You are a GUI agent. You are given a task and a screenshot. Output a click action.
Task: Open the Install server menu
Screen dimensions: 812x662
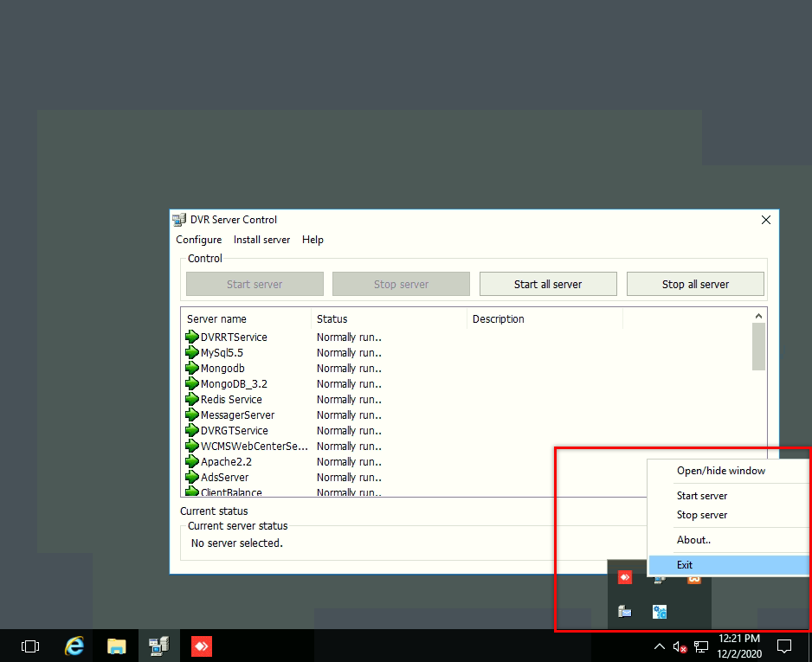pyautogui.click(x=261, y=240)
